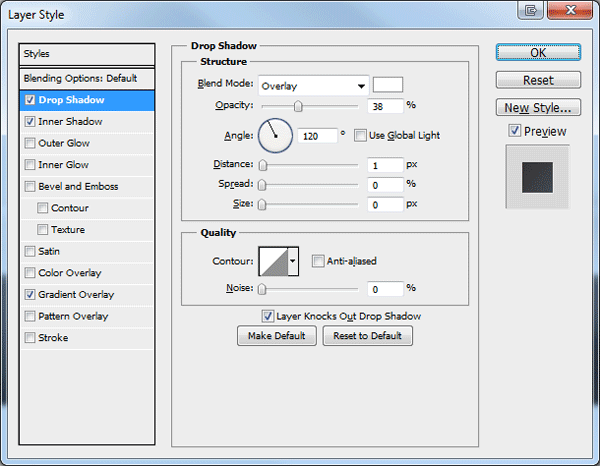Enable the Outer Glow effect checkbox
This screenshot has width=600, height=466.
[x=30, y=143]
